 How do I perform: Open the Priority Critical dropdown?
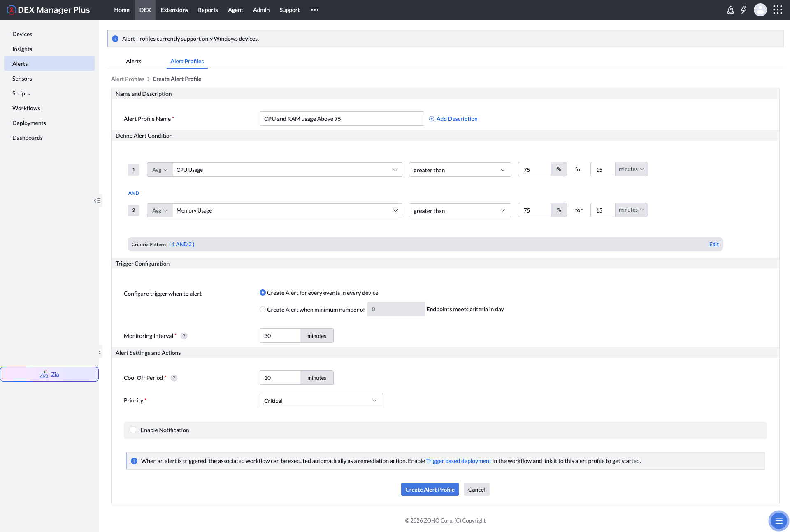coord(321,400)
